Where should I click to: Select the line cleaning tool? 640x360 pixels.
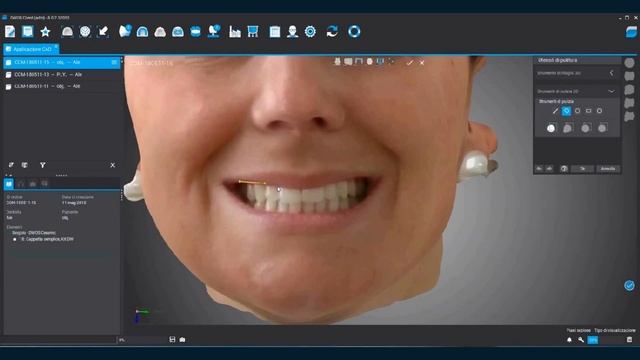(x=555, y=111)
